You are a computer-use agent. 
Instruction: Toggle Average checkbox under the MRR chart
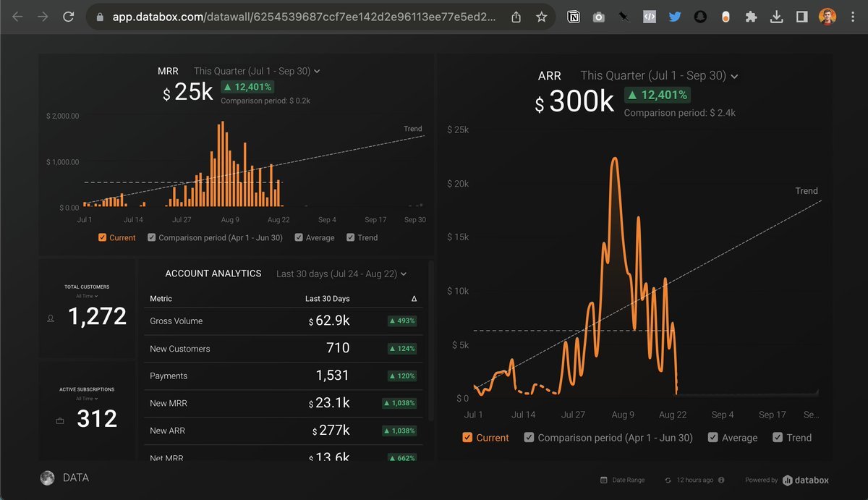coord(299,237)
